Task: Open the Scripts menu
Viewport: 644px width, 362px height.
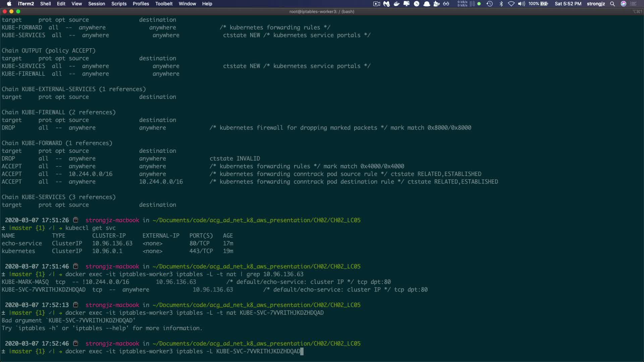Action: tap(119, 4)
